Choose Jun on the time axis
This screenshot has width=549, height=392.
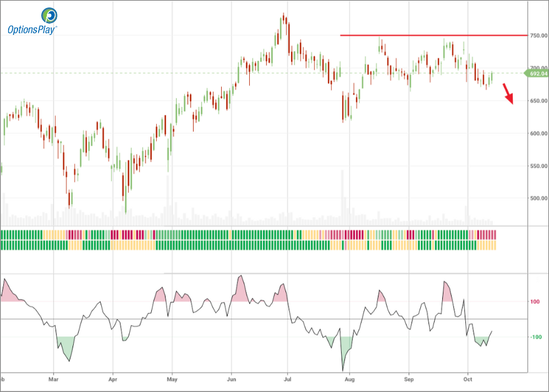click(232, 379)
